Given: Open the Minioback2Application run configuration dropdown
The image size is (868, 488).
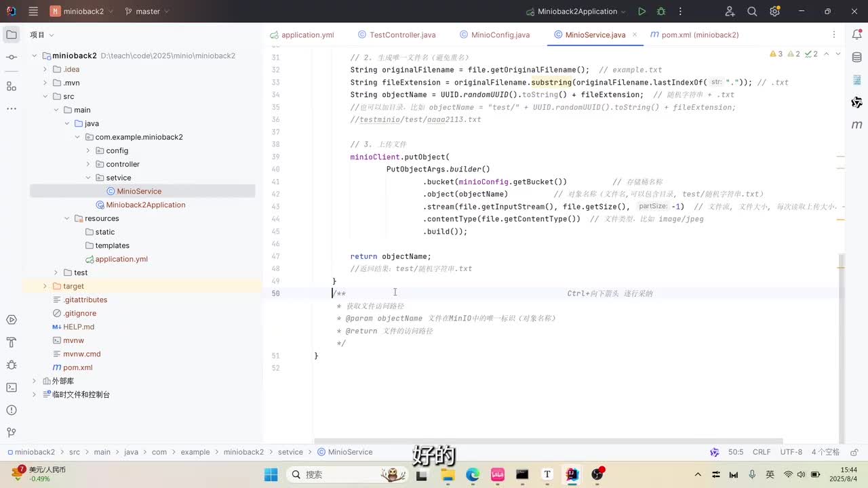Looking at the screenshot, I should pyautogui.click(x=576, y=12).
